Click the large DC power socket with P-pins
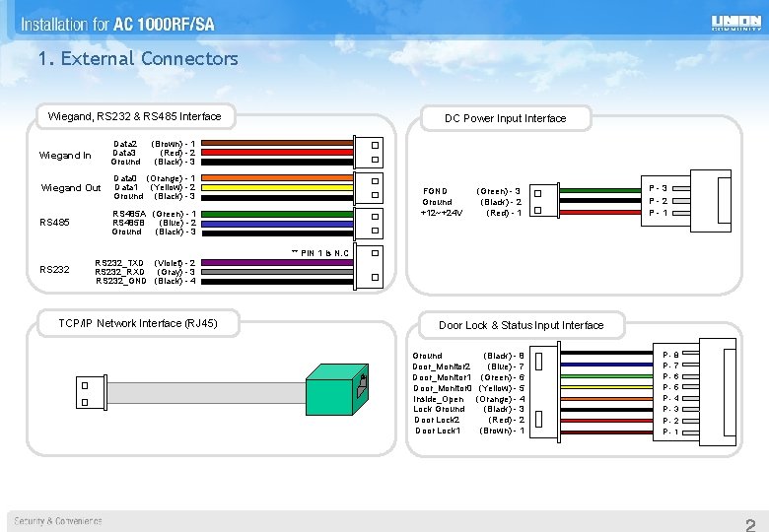Screen dimensions: 769x532 pyautogui.click(x=686, y=201)
